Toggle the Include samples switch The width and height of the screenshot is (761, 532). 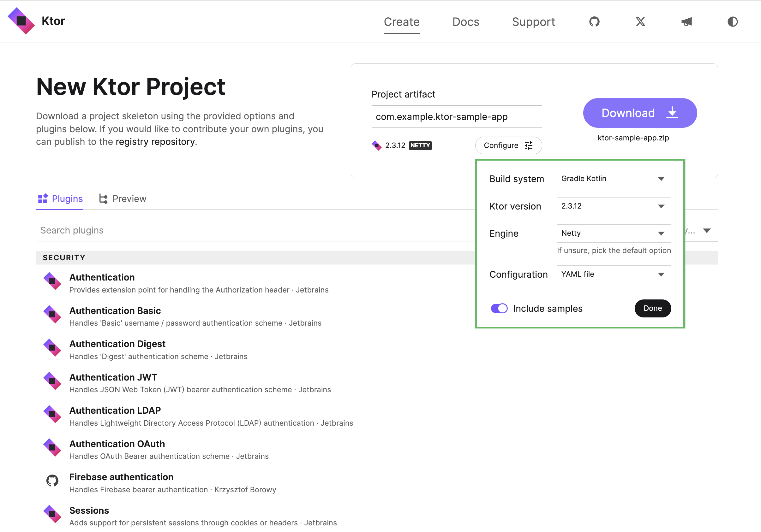[x=499, y=308]
